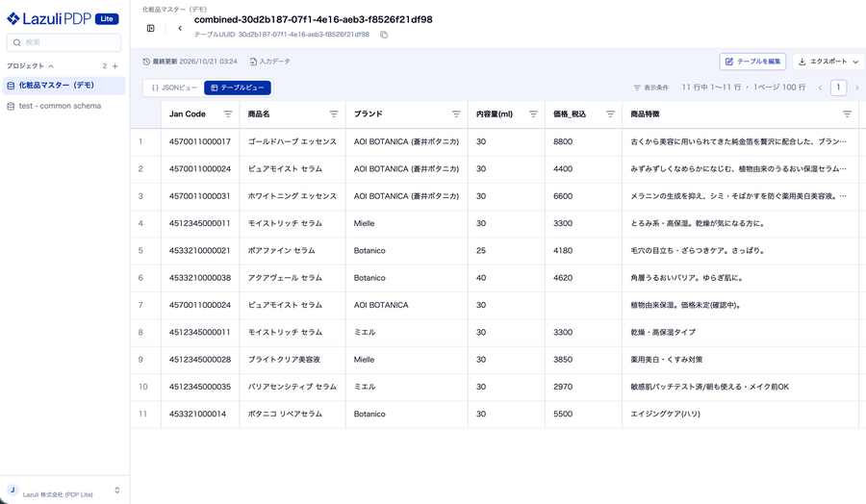
Task: Open the organization switcher chevrons
Action: pyautogui.click(x=117, y=491)
